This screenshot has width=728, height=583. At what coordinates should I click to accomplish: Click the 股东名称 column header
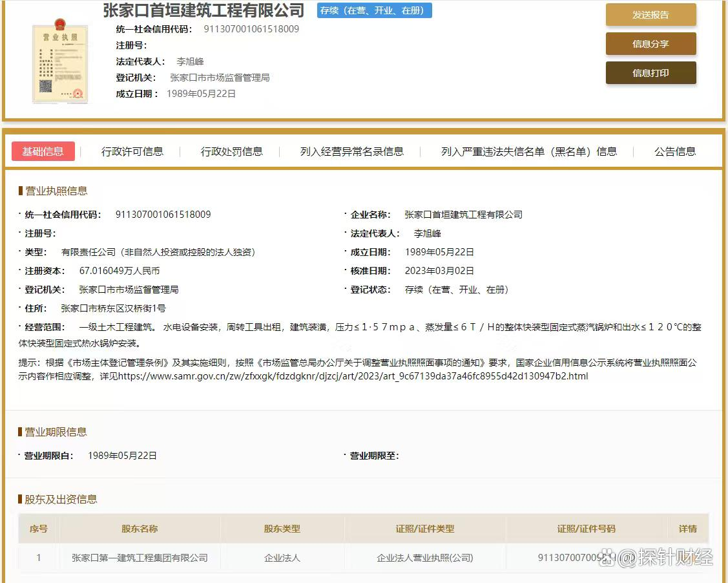(x=140, y=529)
